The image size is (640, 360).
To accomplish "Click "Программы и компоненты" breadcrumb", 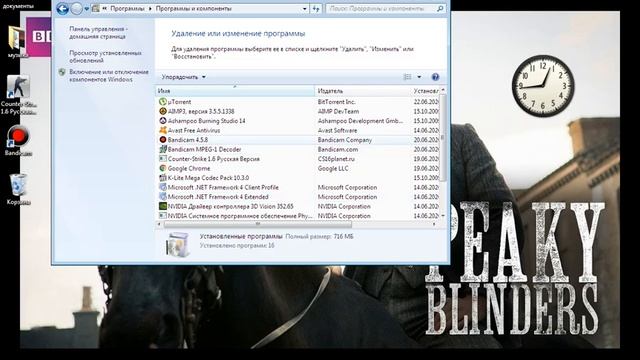I will (194, 9).
